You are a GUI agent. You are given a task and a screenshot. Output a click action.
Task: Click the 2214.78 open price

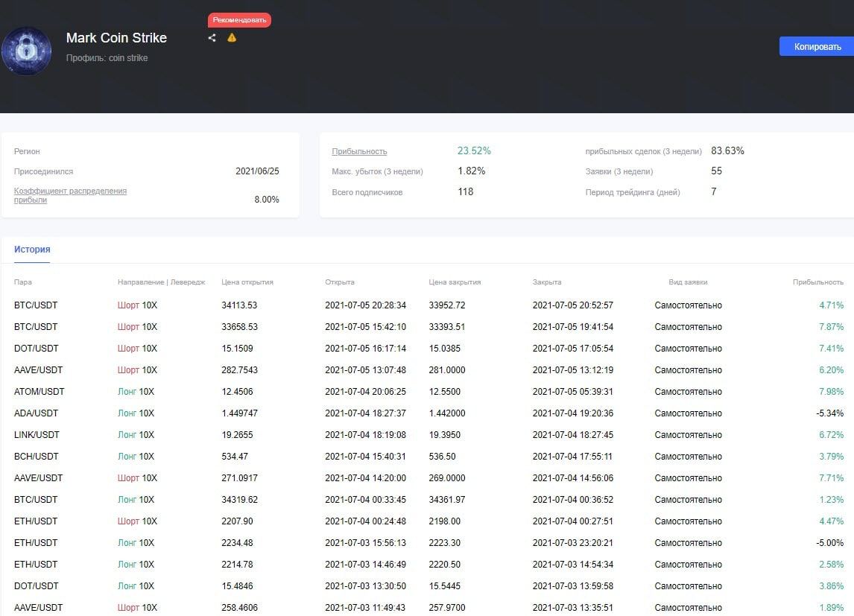pos(237,565)
